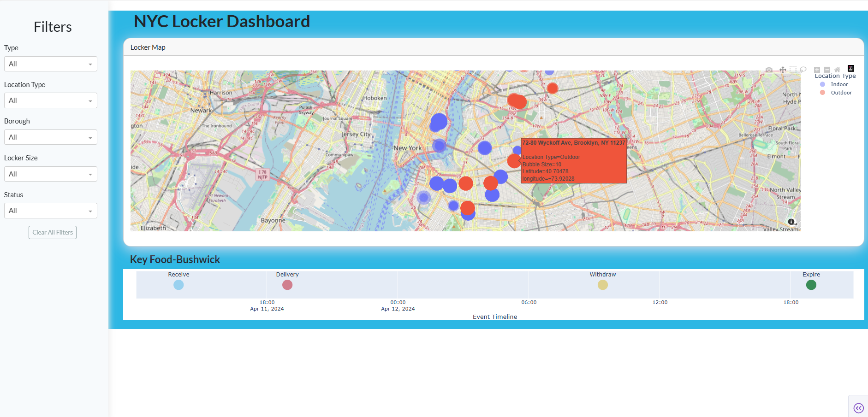Open the Type filter dropdown
The image size is (868, 417).
click(x=51, y=64)
